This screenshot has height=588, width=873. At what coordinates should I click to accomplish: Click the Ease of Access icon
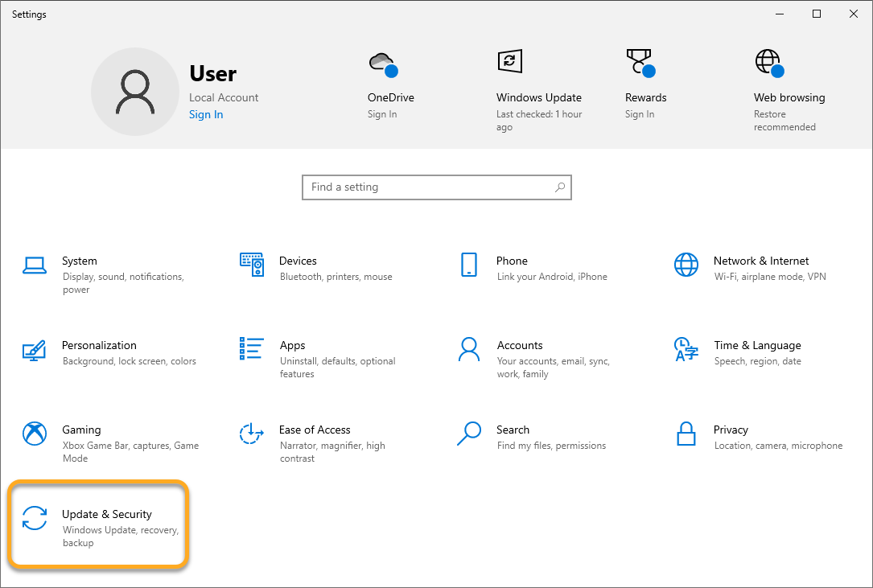[x=252, y=434]
